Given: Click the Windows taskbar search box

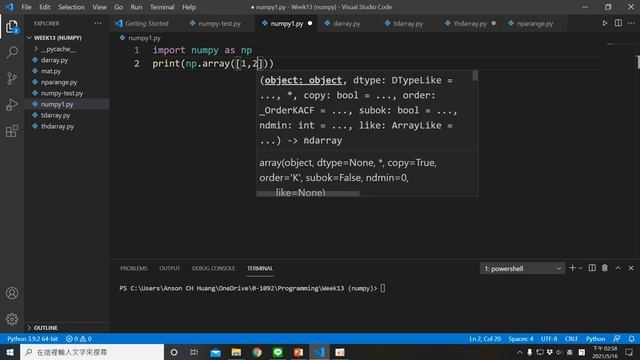Looking at the screenshot, I should 92,352.
